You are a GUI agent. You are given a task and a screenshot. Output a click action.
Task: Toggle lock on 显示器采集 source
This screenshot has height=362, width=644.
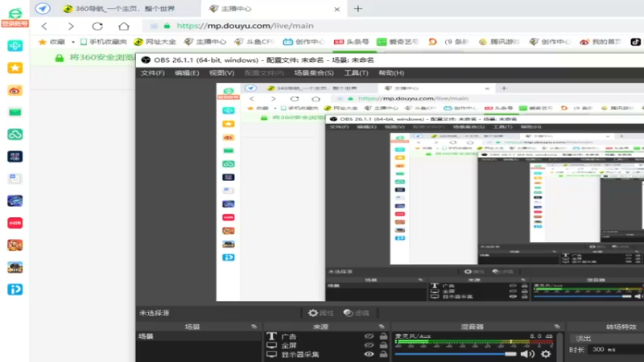pyautogui.click(x=383, y=354)
